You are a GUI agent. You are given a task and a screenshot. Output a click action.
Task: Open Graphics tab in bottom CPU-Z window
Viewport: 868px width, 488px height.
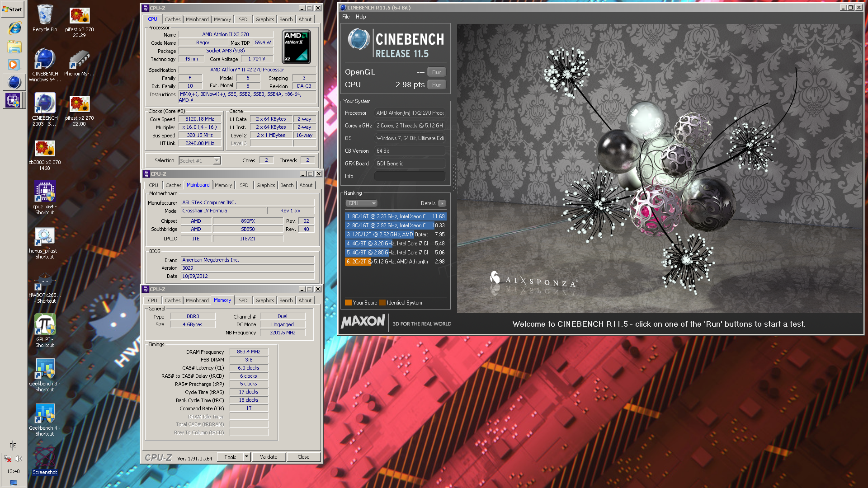pyautogui.click(x=264, y=300)
